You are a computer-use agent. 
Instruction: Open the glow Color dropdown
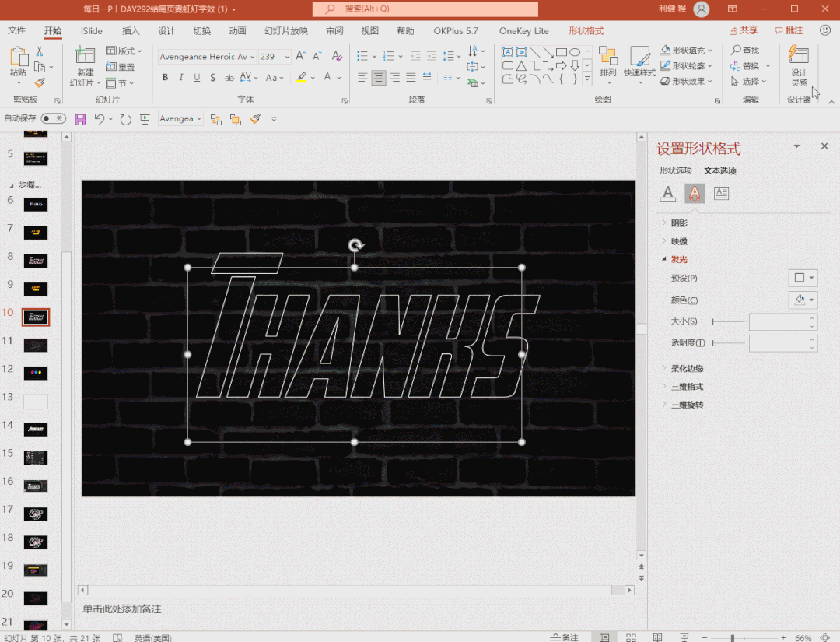tap(803, 300)
